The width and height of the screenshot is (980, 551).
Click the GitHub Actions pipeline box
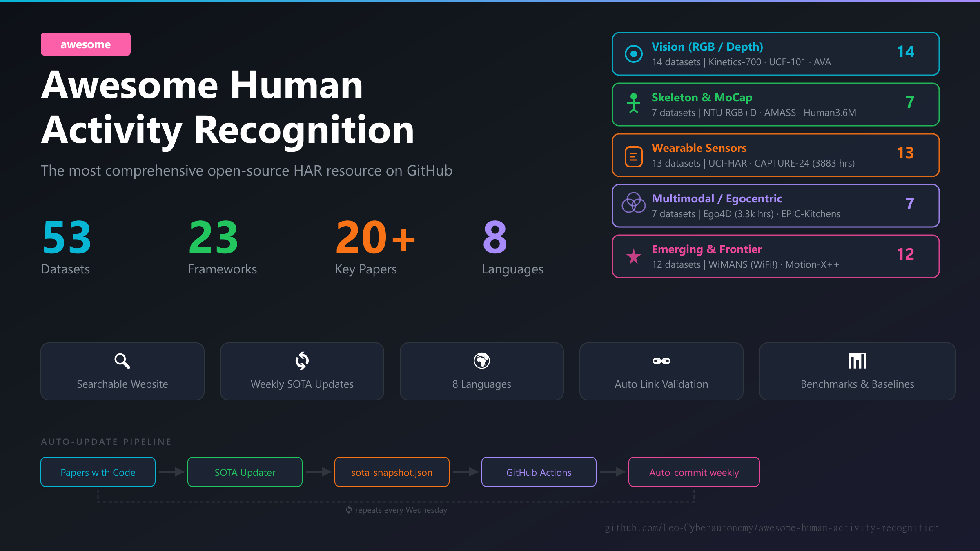(539, 472)
